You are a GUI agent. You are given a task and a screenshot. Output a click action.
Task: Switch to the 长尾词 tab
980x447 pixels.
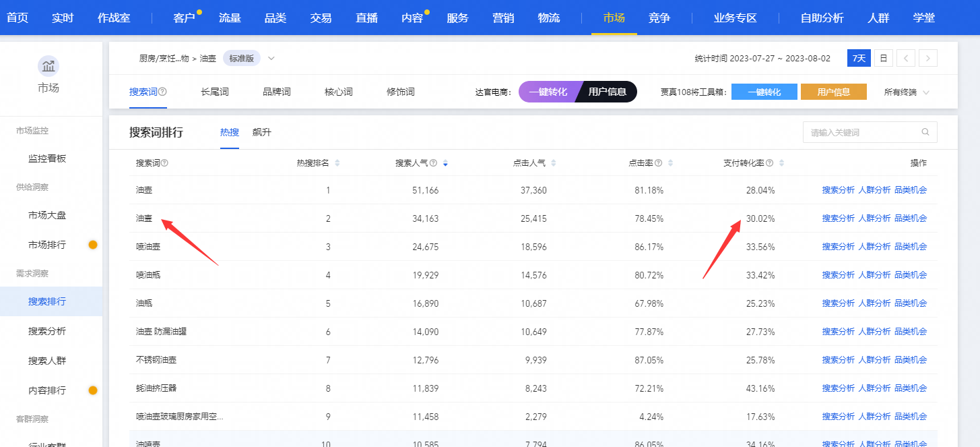214,92
